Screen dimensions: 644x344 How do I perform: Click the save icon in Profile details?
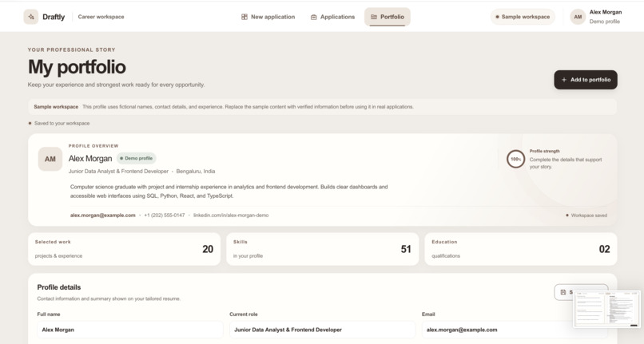(563, 292)
